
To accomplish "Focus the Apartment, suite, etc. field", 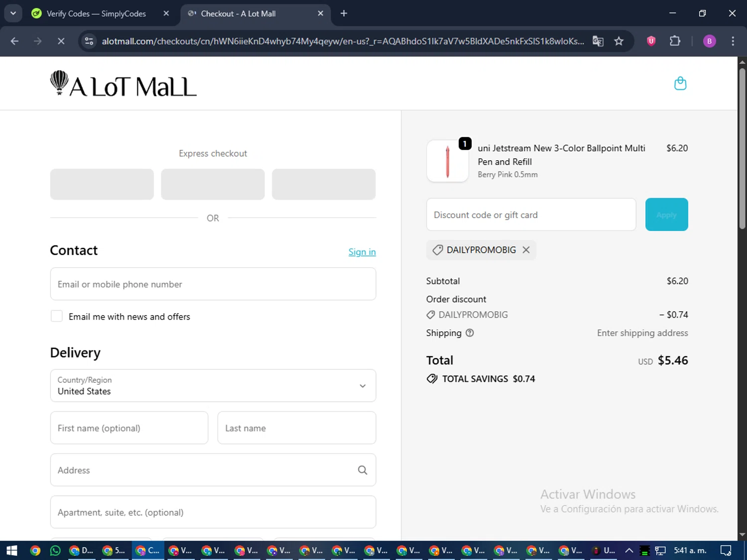I will coord(213,512).
